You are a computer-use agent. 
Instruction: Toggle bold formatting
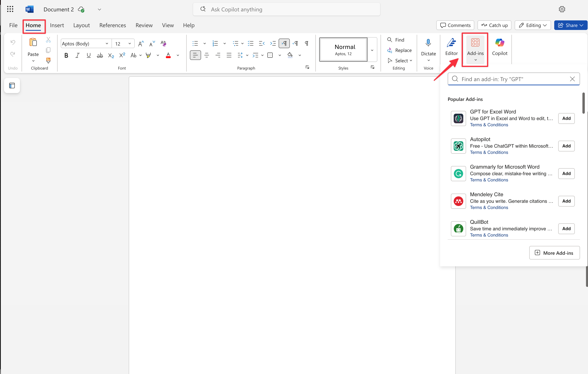[66, 55]
